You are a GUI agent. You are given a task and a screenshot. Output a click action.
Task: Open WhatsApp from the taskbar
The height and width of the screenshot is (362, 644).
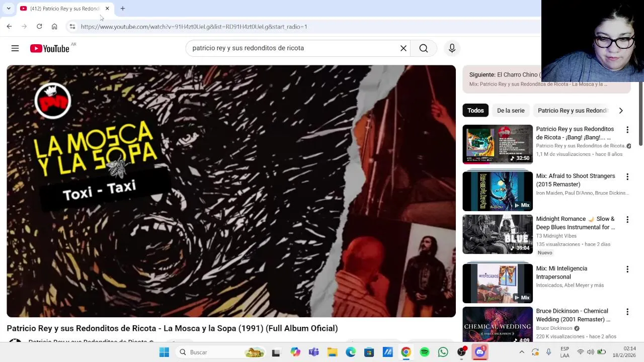click(443, 352)
